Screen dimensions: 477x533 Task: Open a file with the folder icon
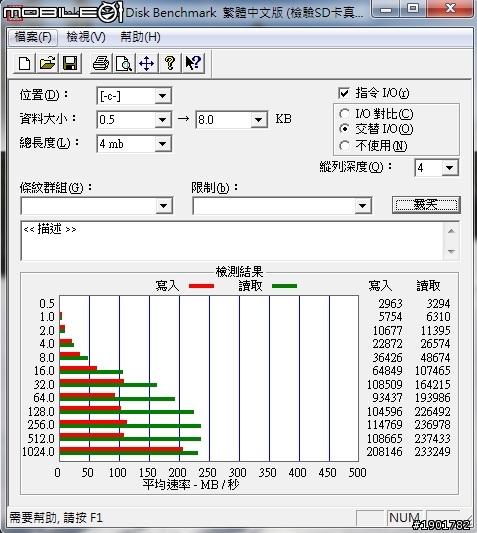tap(47, 63)
